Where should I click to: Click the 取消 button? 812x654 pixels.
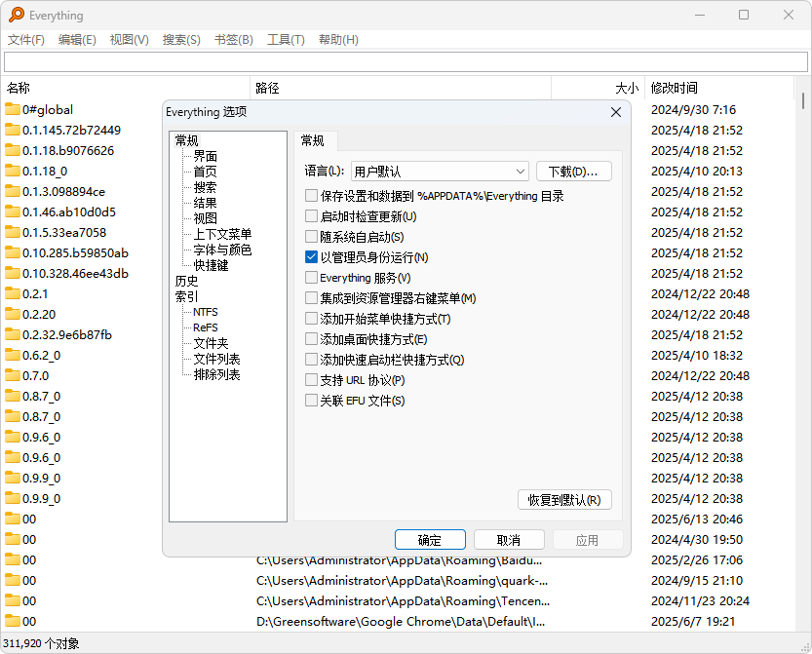click(509, 540)
